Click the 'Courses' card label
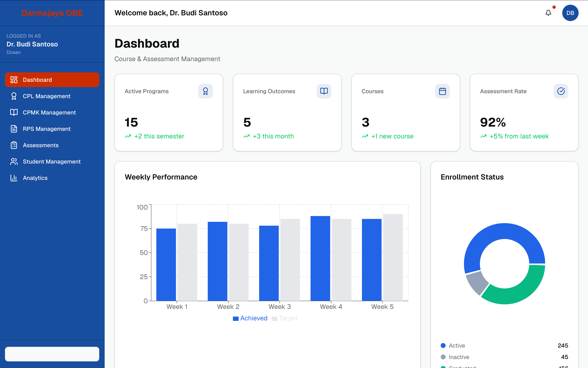Image resolution: width=588 pixels, height=368 pixels. tap(372, 91)
